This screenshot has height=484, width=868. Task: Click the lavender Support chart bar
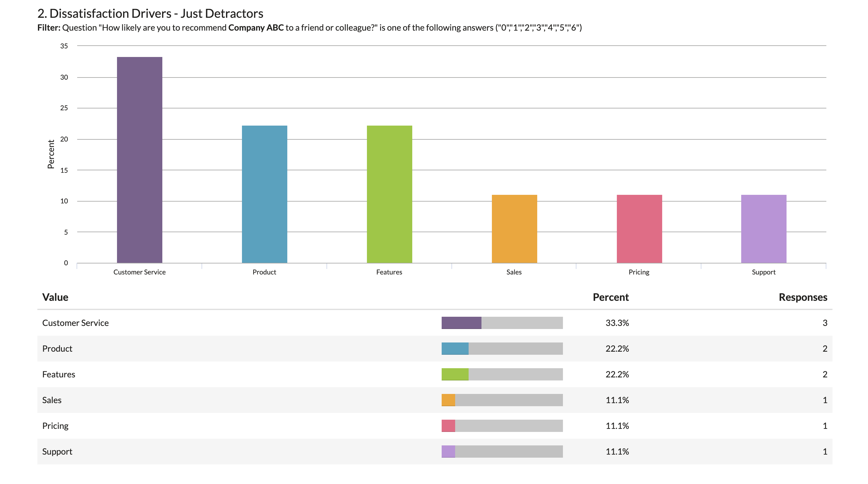[x=764, y=229]
